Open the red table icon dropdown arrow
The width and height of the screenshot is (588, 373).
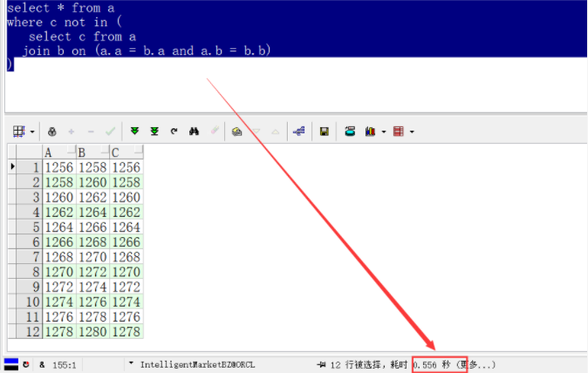pos(412,132)
